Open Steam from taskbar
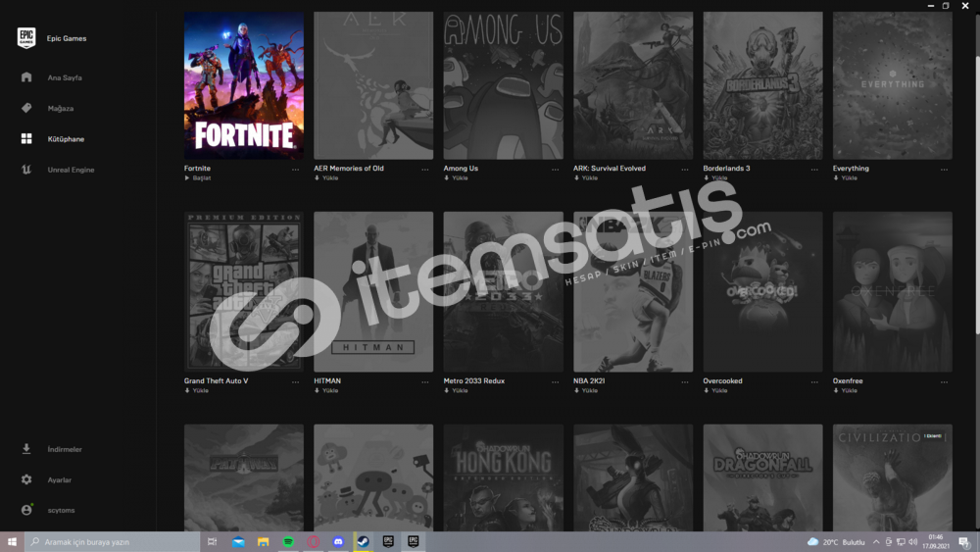Screen dimensions: 980x552 [x=364, y=541]
